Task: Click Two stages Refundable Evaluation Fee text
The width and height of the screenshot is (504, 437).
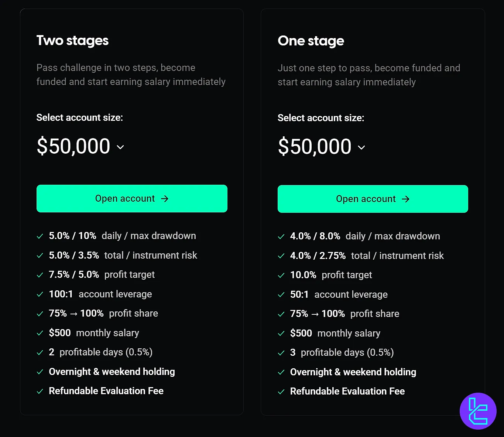Action: (x=106, y=391)
